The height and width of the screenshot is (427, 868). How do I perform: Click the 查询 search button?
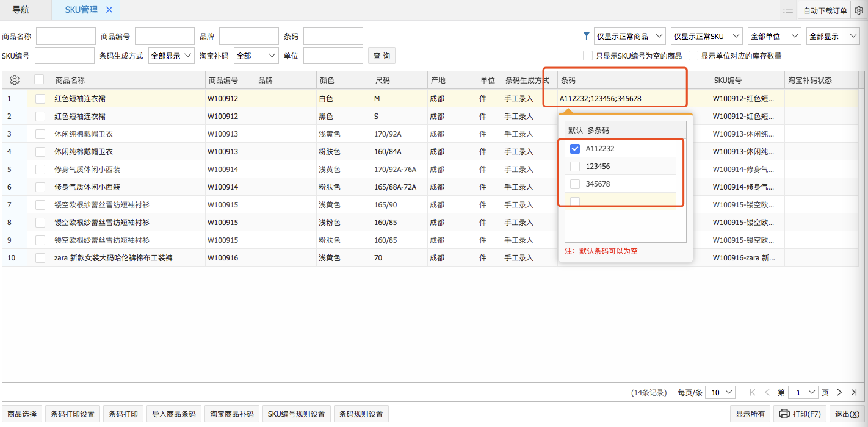coord(382,56)
